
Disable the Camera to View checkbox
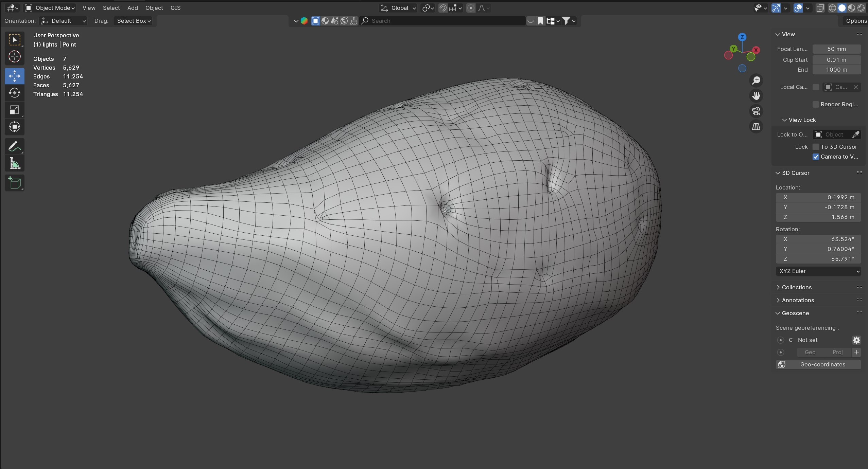pos(816,157)
